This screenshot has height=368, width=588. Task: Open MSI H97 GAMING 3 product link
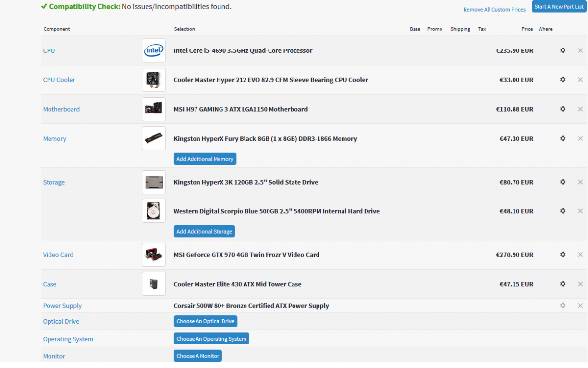[x=241, y=109]
